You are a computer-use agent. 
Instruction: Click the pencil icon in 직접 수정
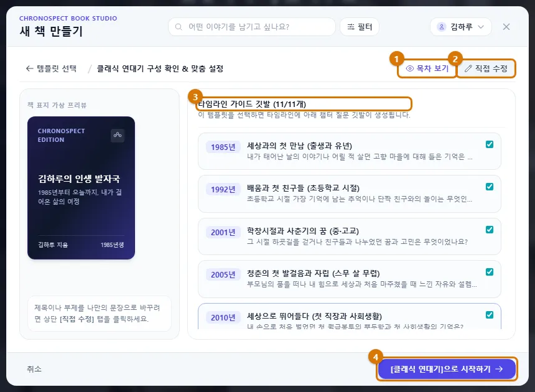pos(468,68)
